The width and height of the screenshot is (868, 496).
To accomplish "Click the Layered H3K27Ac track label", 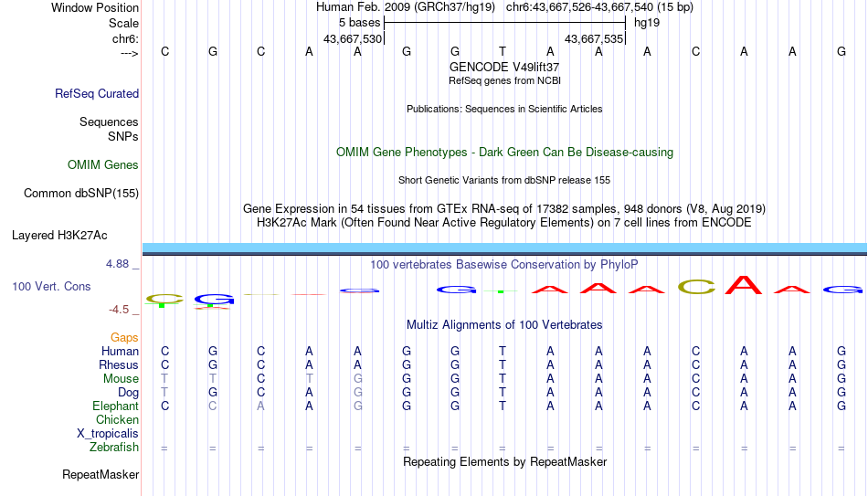I will coord(59,236).
